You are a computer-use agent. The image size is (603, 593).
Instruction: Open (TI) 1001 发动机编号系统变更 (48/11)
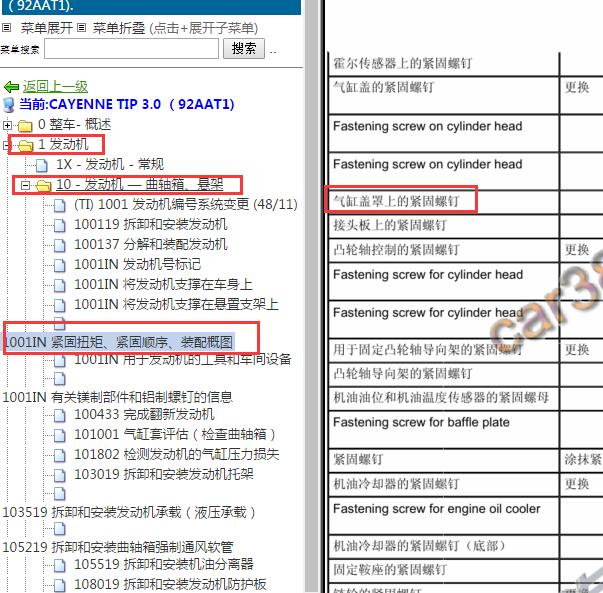186,205
